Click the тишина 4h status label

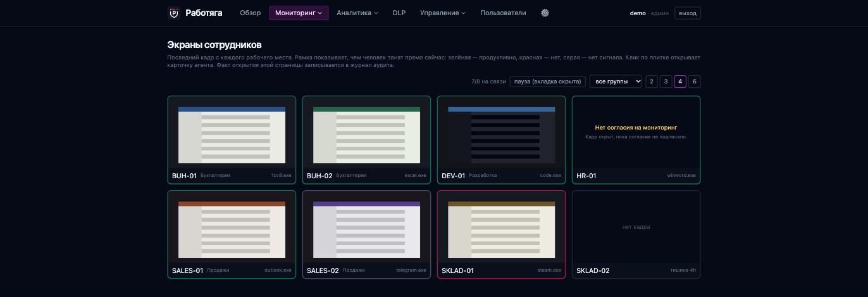[683, 270]
